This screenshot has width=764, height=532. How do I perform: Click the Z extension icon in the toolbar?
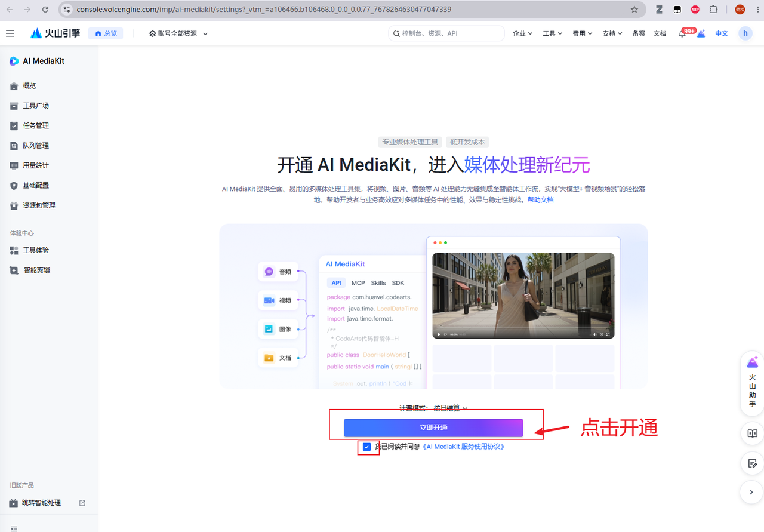659,10
